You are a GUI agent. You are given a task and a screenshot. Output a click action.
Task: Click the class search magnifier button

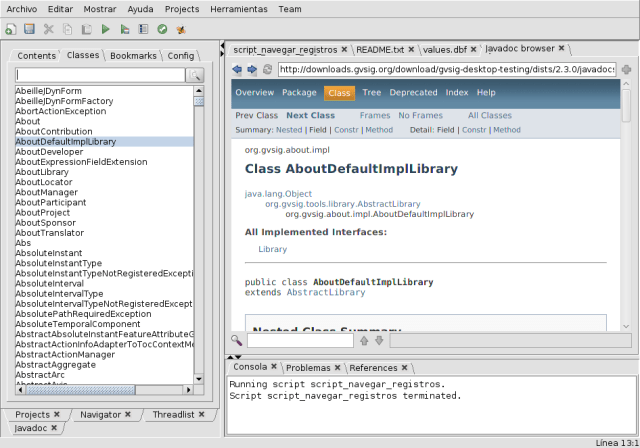[196, 75]
